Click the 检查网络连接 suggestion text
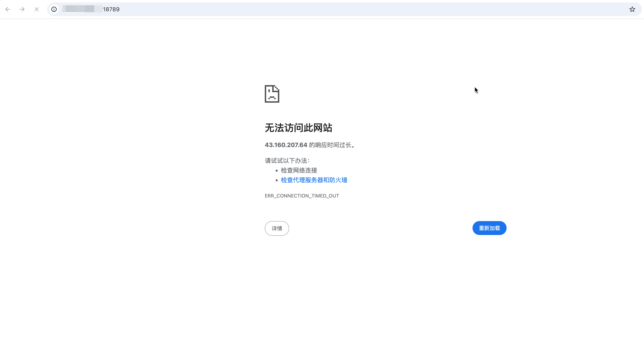Image resolution: width=644 pixels, height=353 pixels. pyautogui.click(x=299, y=170)
